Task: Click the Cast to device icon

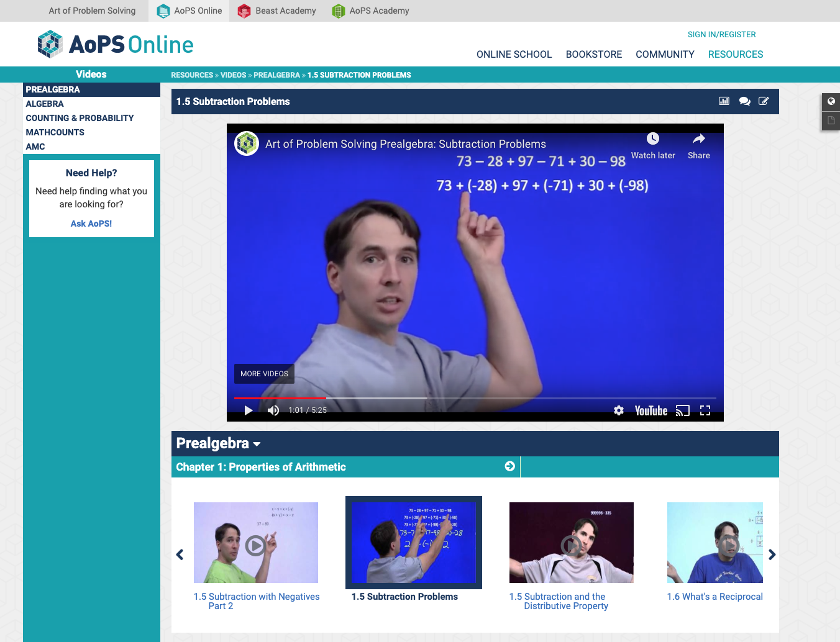Action: tap(682, 410)
